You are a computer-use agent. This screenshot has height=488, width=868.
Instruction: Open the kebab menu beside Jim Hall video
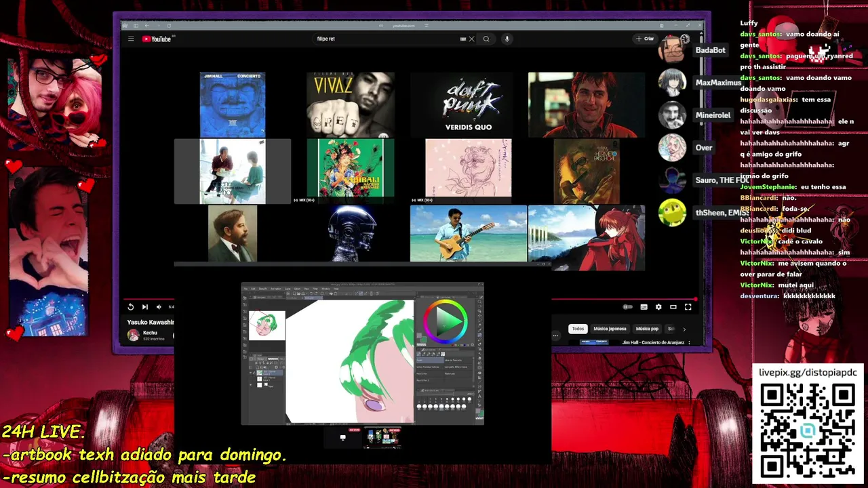[690, 343]
